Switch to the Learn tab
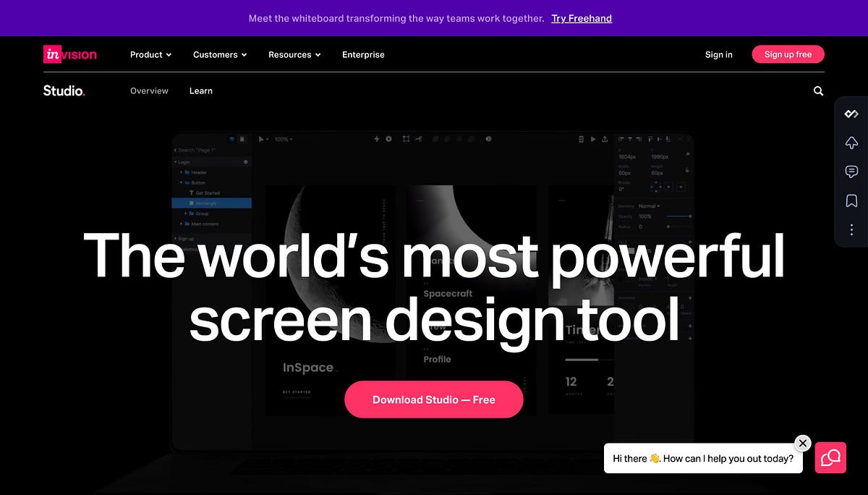The width and height of the screenshot is (868, 495). [x=200, y=90]
